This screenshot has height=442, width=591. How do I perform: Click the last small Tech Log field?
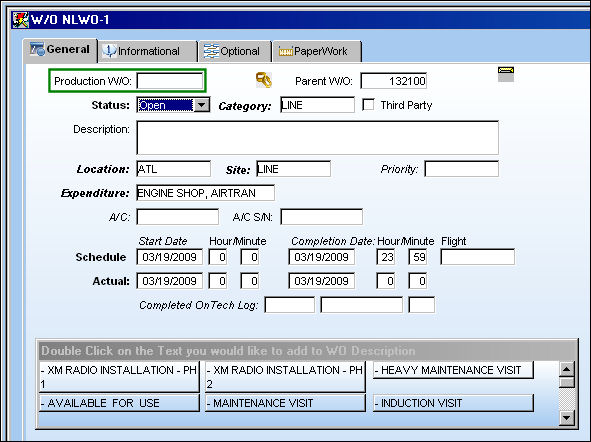422,305
